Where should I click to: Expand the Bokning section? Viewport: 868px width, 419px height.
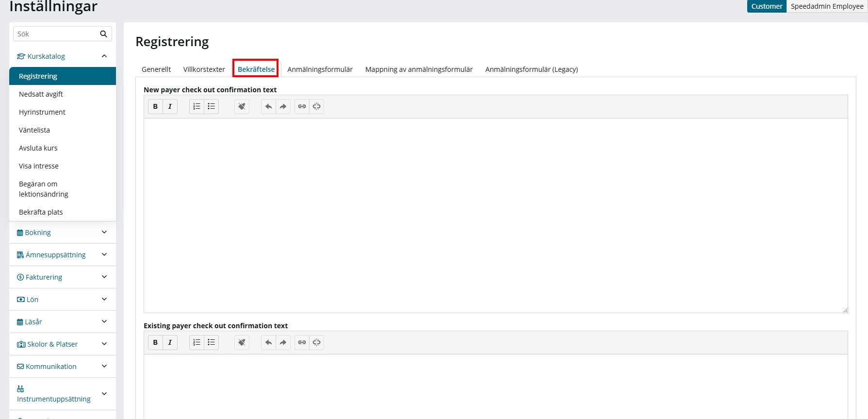click(x=104, y=233)
